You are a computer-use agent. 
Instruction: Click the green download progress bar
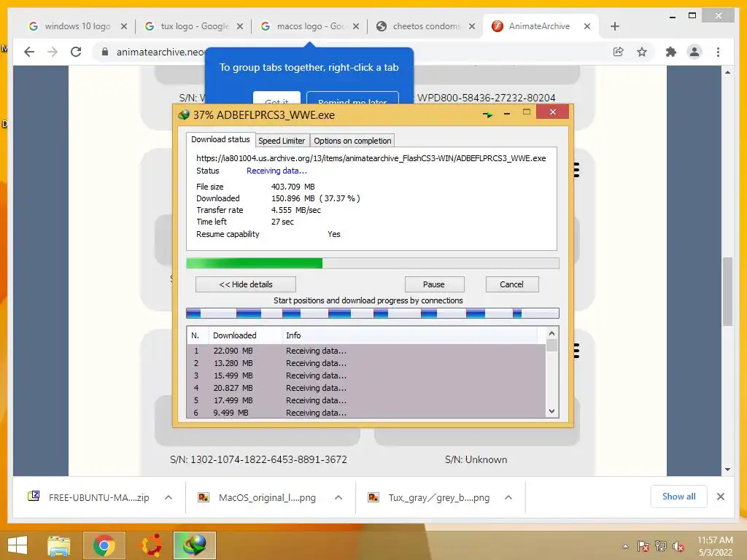(x=373, y=263)
